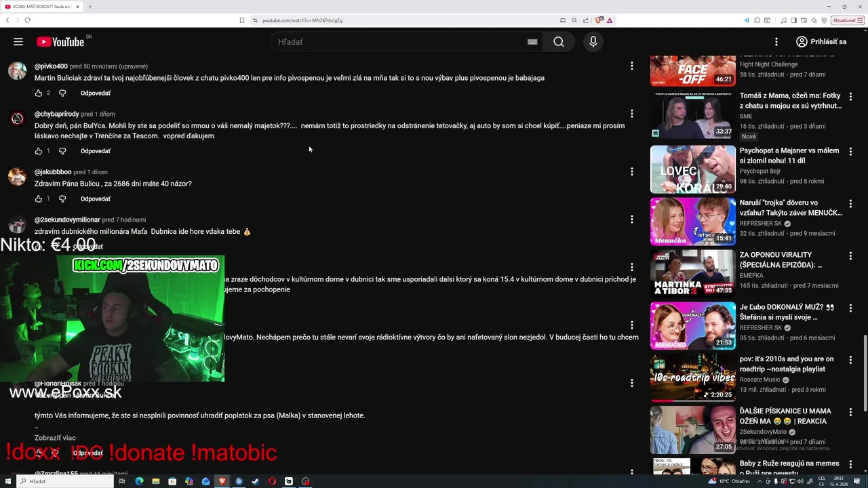Open Task View on the taskbar
Screen dimensions: 868x488
click(122, 481)
